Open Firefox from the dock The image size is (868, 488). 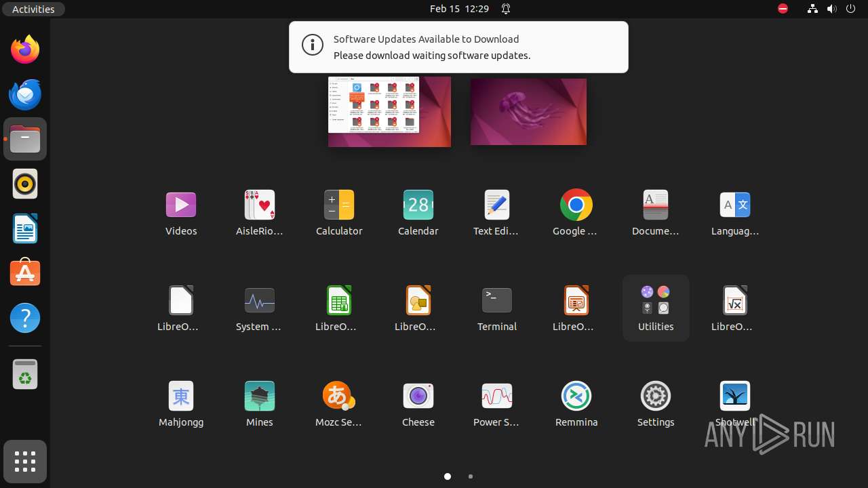(25, 49)
